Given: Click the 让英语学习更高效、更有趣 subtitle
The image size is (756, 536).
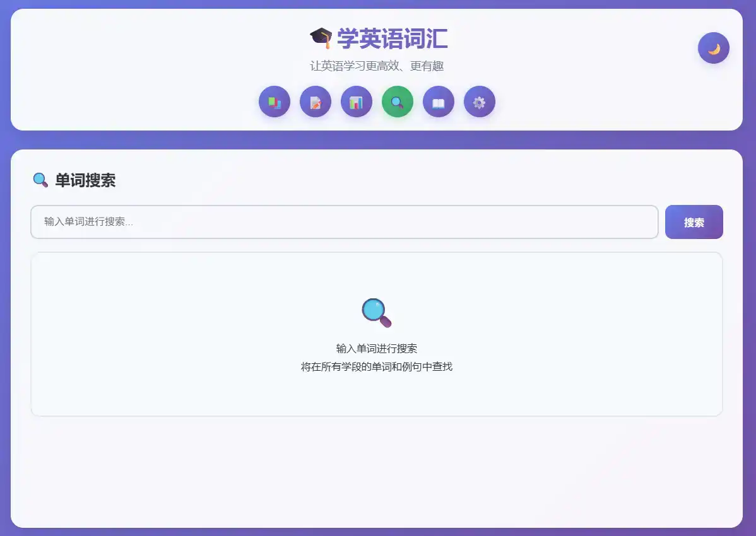Looking at the screenshot, I should coord(377,66).
